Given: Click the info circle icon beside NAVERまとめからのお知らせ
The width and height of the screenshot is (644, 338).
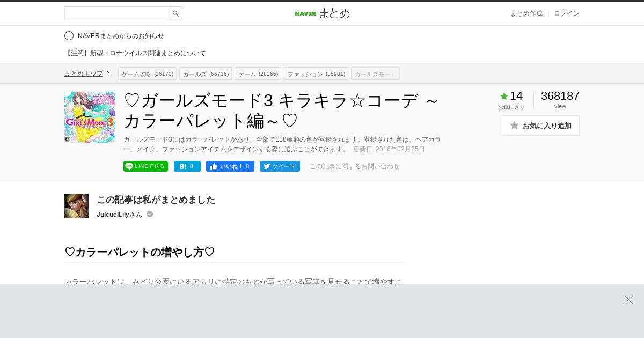Looking at the screenshot, I should [x=69, y=36].
